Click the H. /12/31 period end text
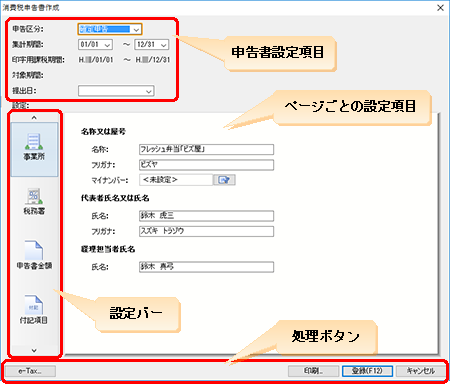 (x=153, y=60)
